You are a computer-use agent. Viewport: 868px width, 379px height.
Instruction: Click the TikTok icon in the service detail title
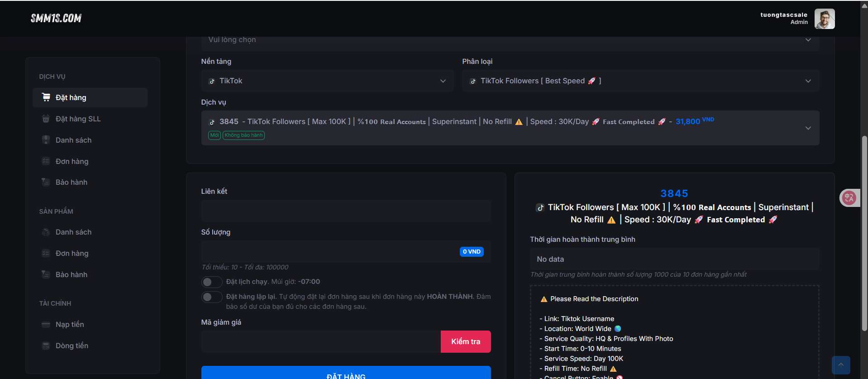[x=540, y=207]
